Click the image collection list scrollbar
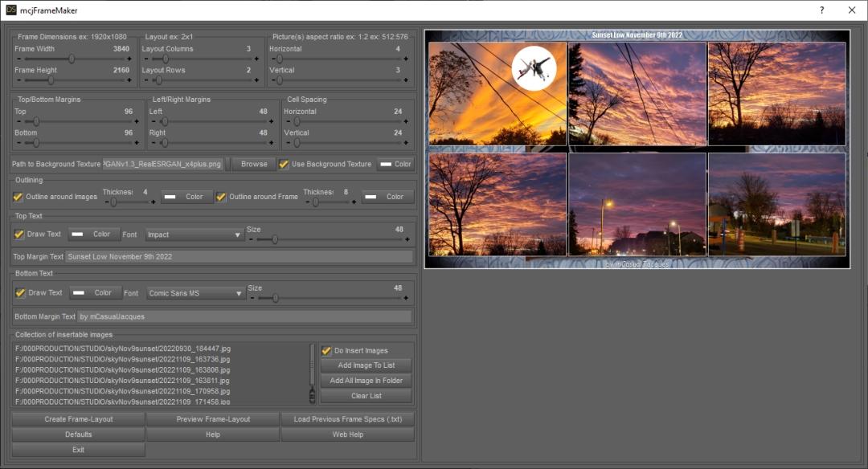 tap(312, 374)
